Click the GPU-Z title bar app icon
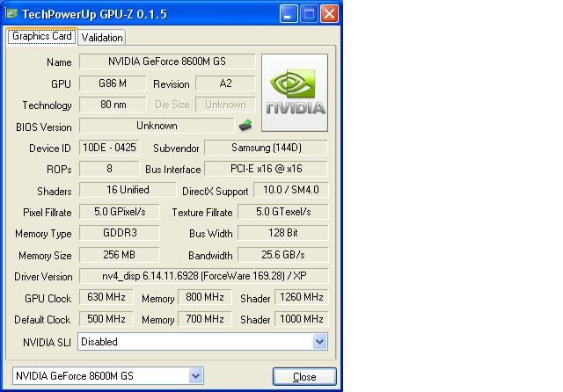The width and height of the screenshot is (563, 392). [x=11, y=14]
